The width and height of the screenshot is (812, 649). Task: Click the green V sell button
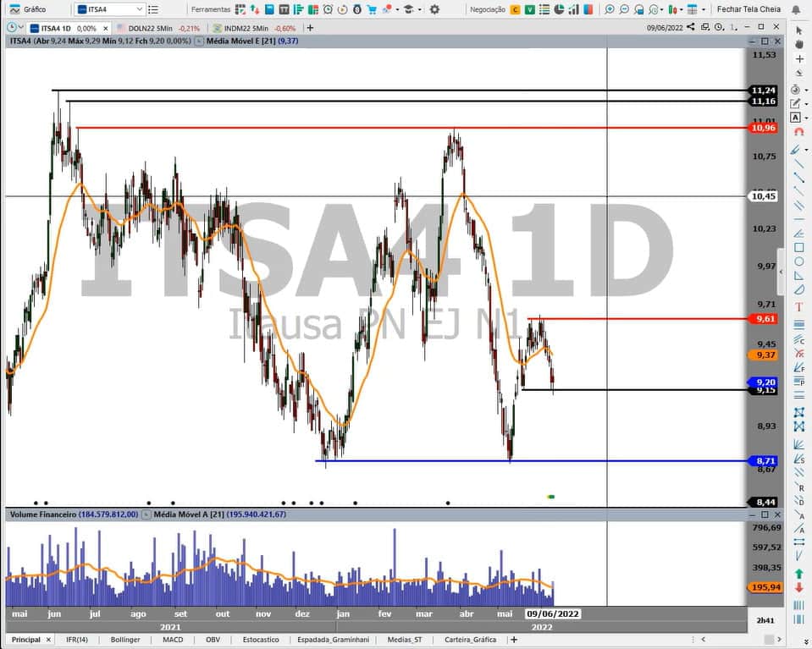pyautogui.click(x=529, y=9)
